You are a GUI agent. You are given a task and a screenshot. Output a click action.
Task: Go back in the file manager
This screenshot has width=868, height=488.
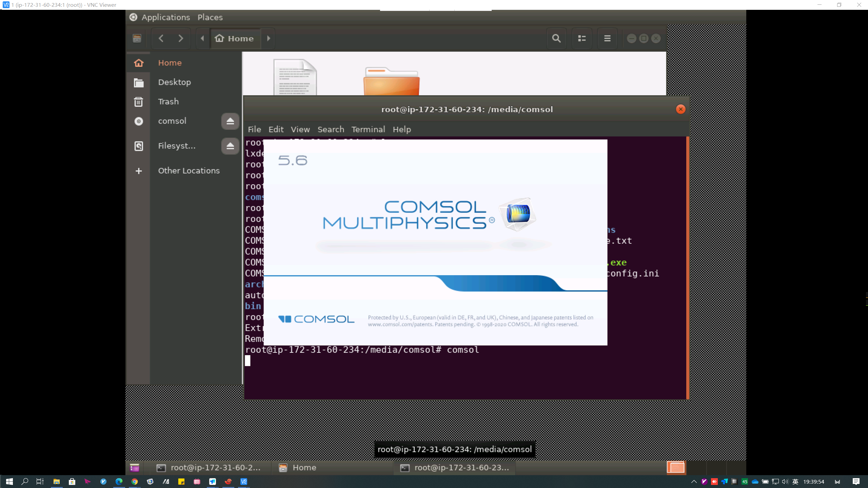tap(161, 38)
